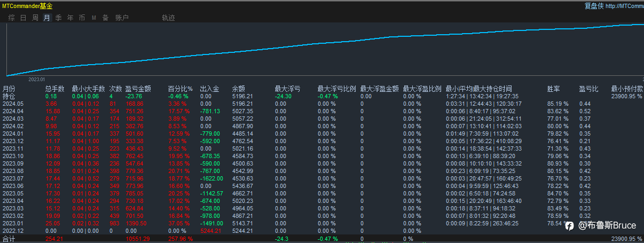
Task: Click the 最小|平均|最大持仓时间 column header
Action: (478, 89)
